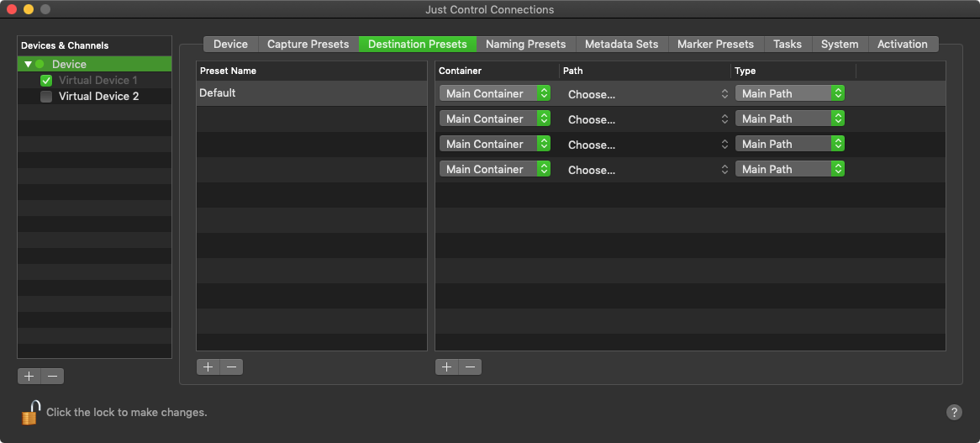The height and width of the screenshot is (443, 980).
Task: Add a new device with plus under Devices & Channels
Action: [x=29, y=376]
